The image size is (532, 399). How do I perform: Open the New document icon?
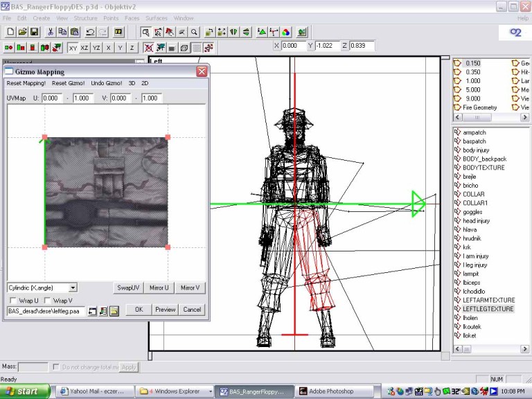10,32
